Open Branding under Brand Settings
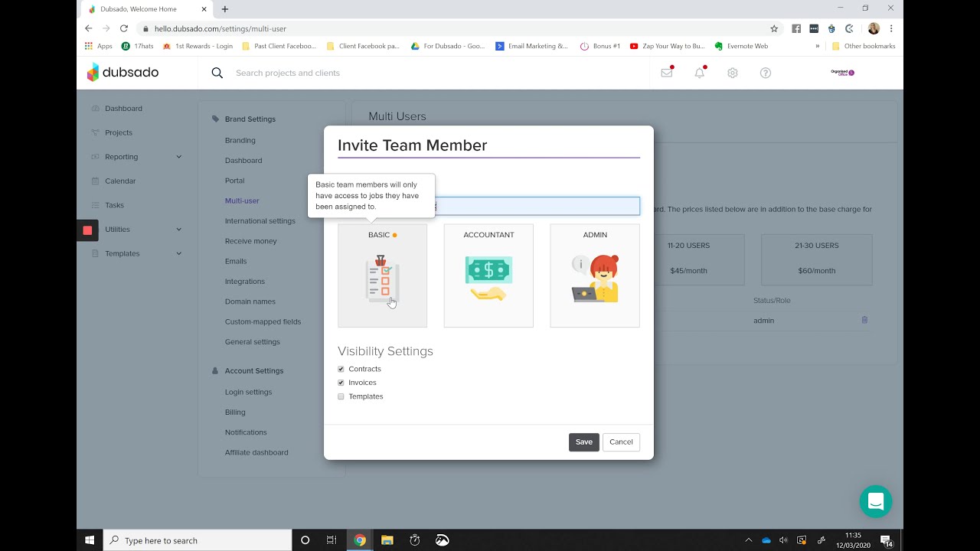The image size is (980, 551). 240,140
